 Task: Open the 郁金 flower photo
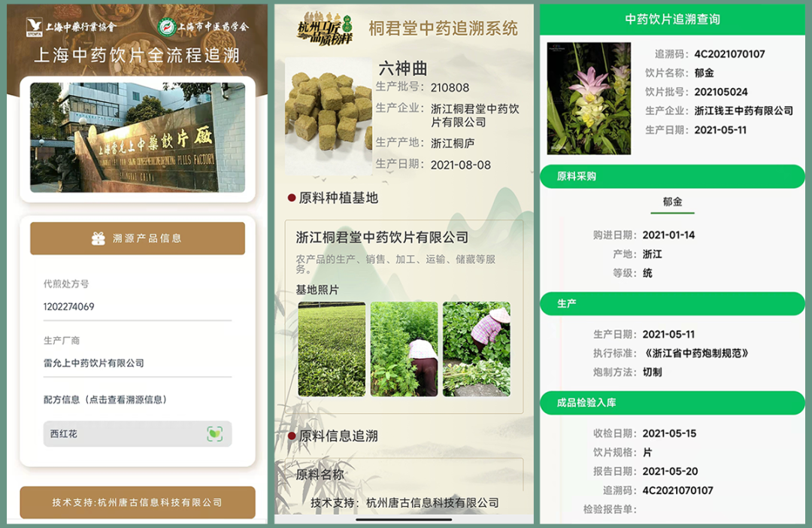coord(589,99)
